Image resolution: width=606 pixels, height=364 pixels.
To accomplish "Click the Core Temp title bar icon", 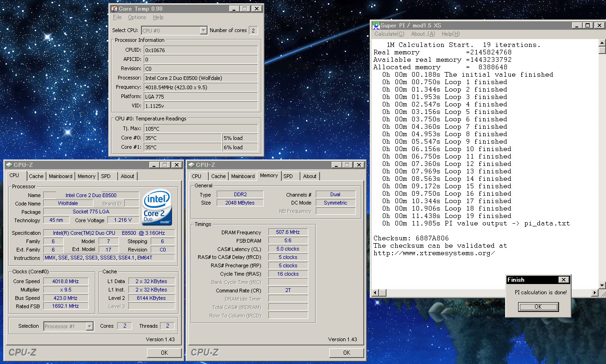I will click(114, 9).
